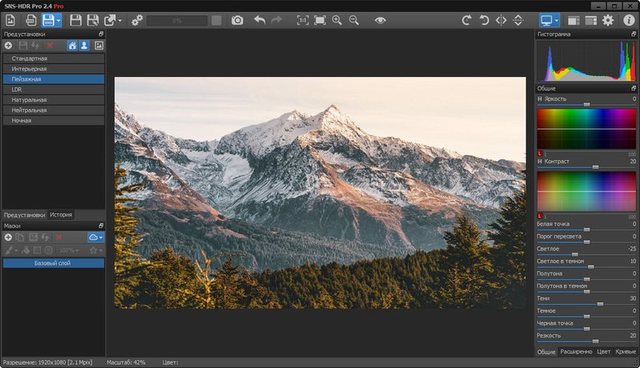The height and width of the screenshot is (368, 640).
Task: Toggle the H button next to Контраст
Action: pyautogui.click(x=540, y=162)
